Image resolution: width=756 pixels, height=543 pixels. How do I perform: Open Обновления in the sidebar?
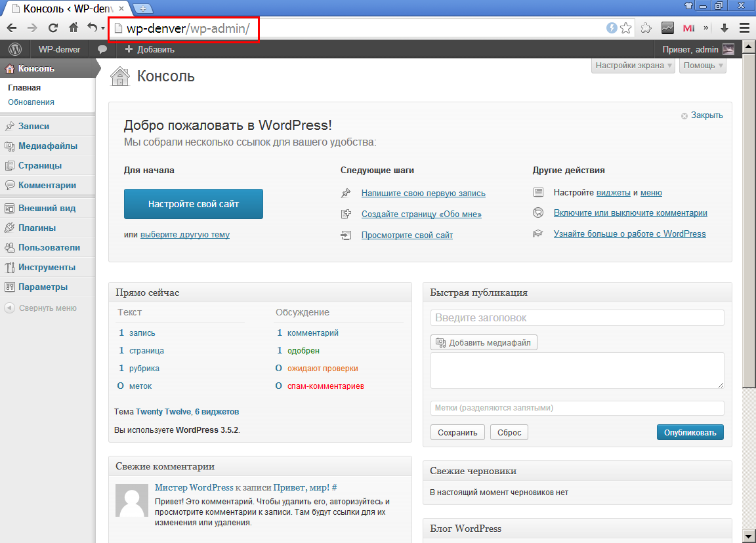coord(31,102)
